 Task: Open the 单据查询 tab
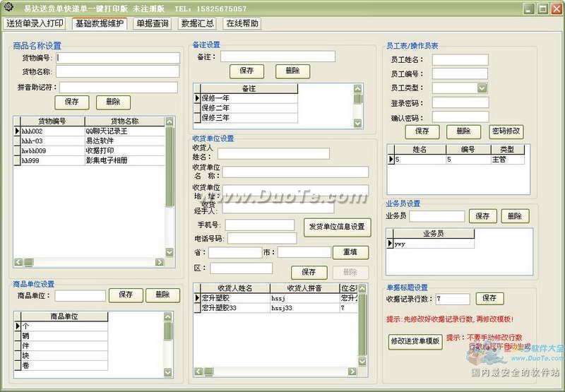pyautogui.click(x=153, y=23)
